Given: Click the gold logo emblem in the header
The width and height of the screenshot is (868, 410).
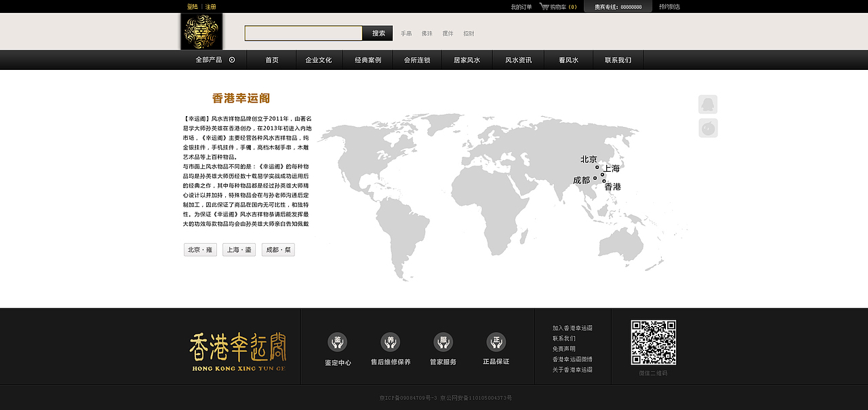Looking at the screenshot, I should click(x=201, y=31).
